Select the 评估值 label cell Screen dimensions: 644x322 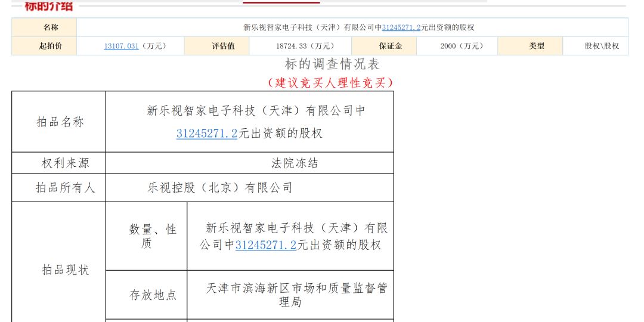coord(216,46)
